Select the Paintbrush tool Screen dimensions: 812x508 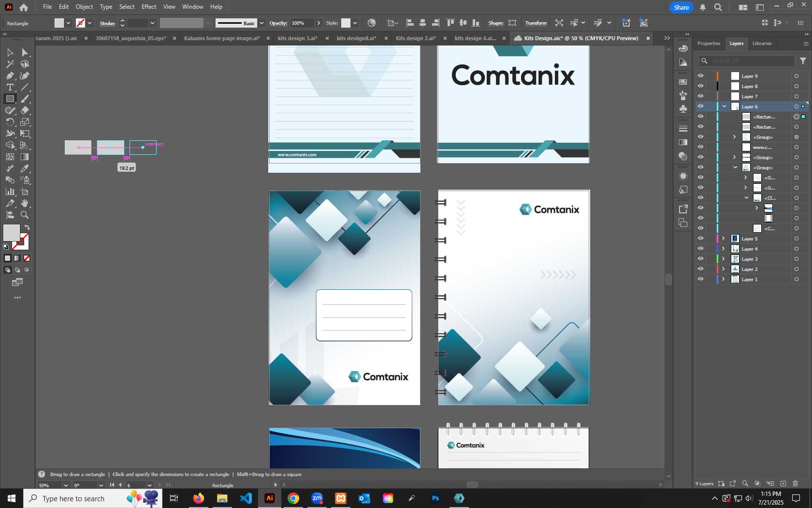25,99
